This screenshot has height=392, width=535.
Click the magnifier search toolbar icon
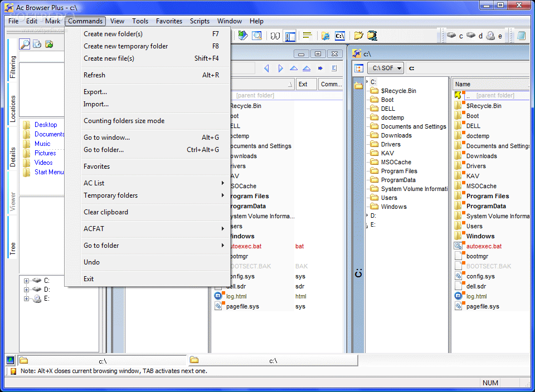click(256, 36)
